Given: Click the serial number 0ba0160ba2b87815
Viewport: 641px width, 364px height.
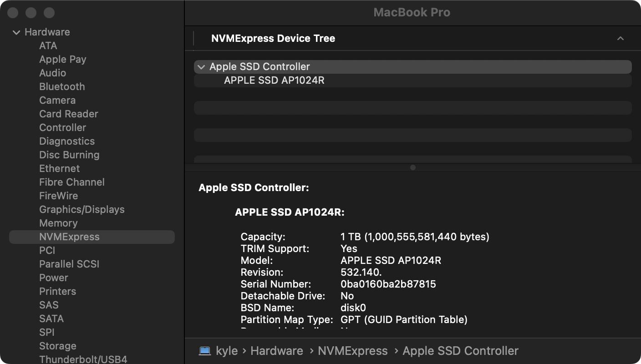Looking at the screenshot, I should coord(388,284).
